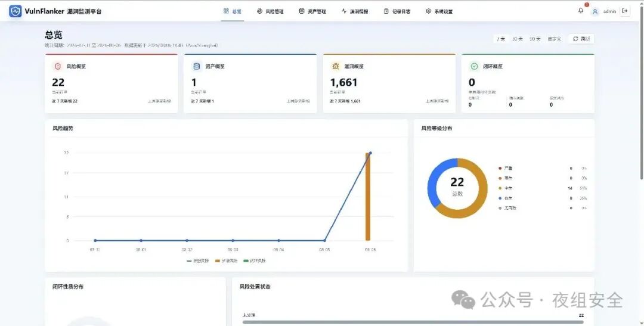The height and width of the screenshot is (326, 644).
Task: Open the notification bell
Action: 580,11
